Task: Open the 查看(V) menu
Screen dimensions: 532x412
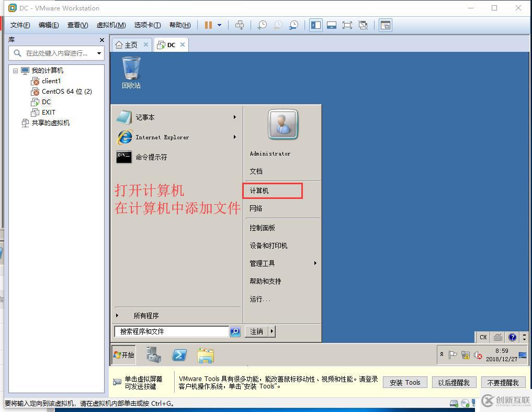Action: click(x=78, y=25)
